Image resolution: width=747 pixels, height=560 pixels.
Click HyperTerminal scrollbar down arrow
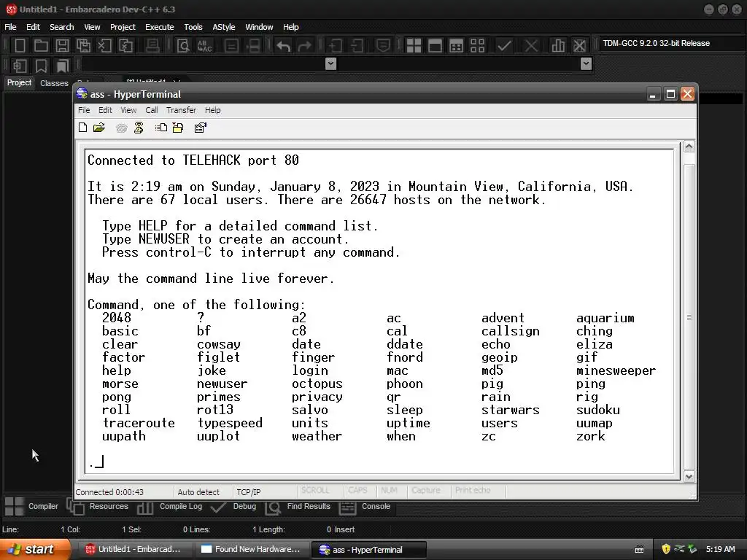point(689,476)
